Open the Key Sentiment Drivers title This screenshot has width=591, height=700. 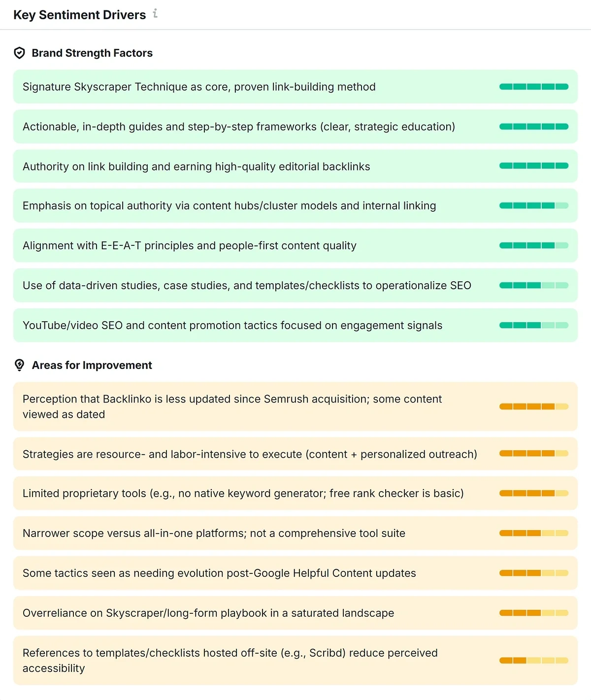(79, 14)
